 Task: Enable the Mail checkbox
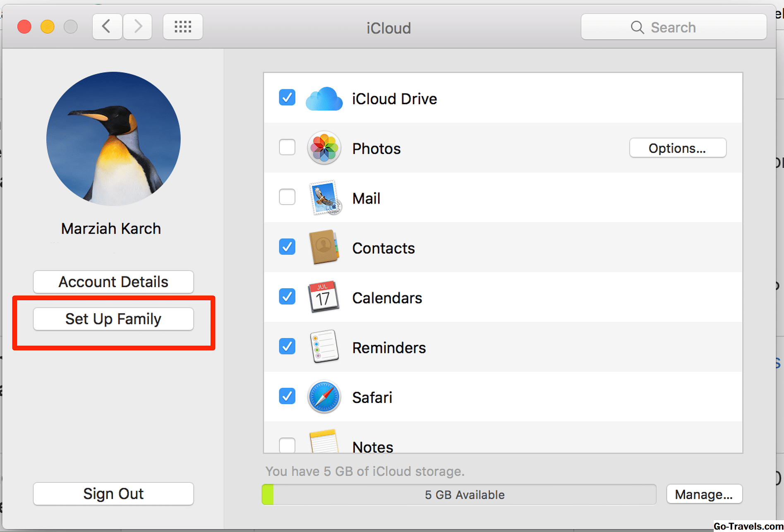coord(287,197)
